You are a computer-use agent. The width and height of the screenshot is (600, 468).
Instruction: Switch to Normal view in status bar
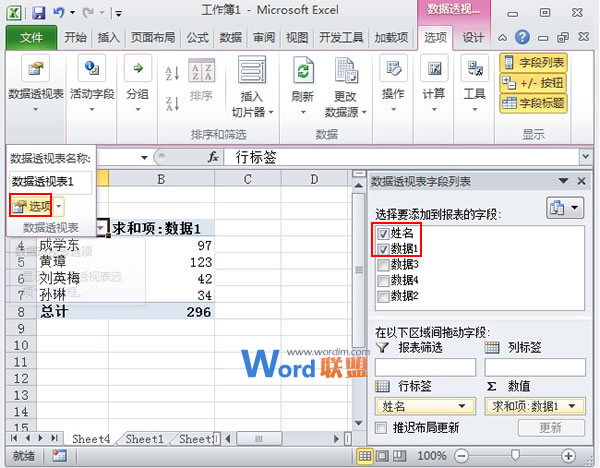click(364, 456)
